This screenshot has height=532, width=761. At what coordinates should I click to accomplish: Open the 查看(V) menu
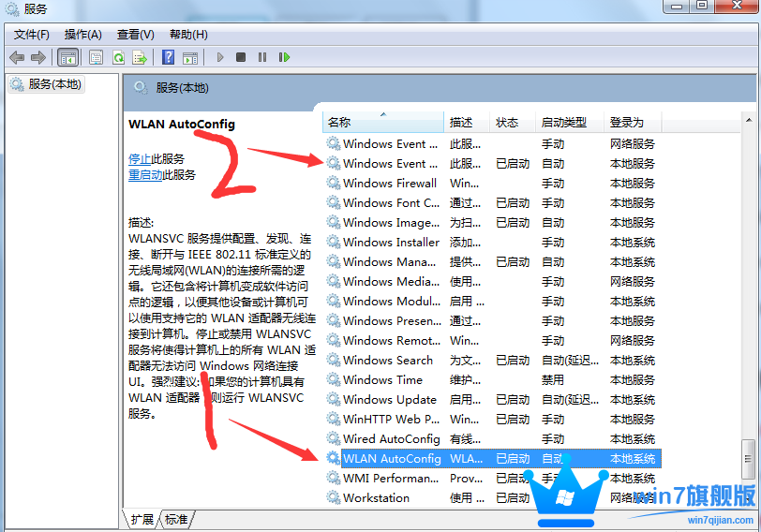(x=135, y=35)
